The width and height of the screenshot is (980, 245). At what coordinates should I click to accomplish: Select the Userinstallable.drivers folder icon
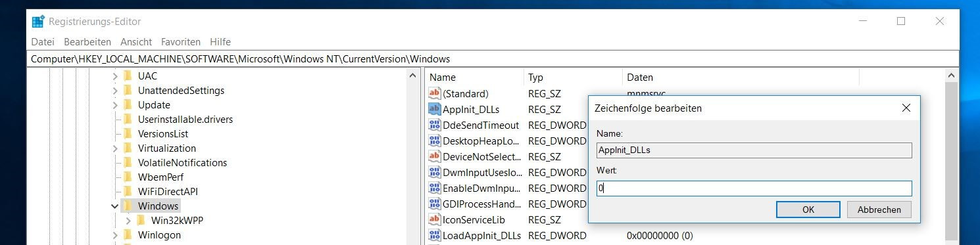click(x=128, y=120)
